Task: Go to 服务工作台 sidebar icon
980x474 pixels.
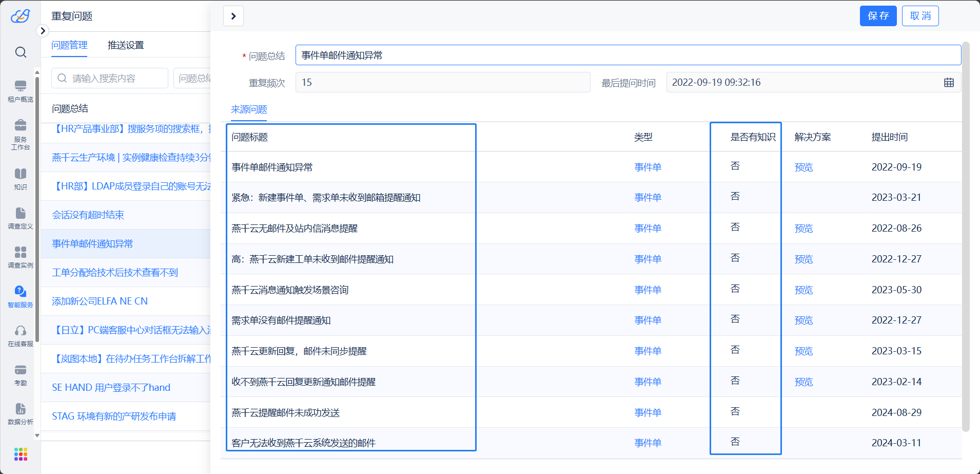Action: [21, 134]
